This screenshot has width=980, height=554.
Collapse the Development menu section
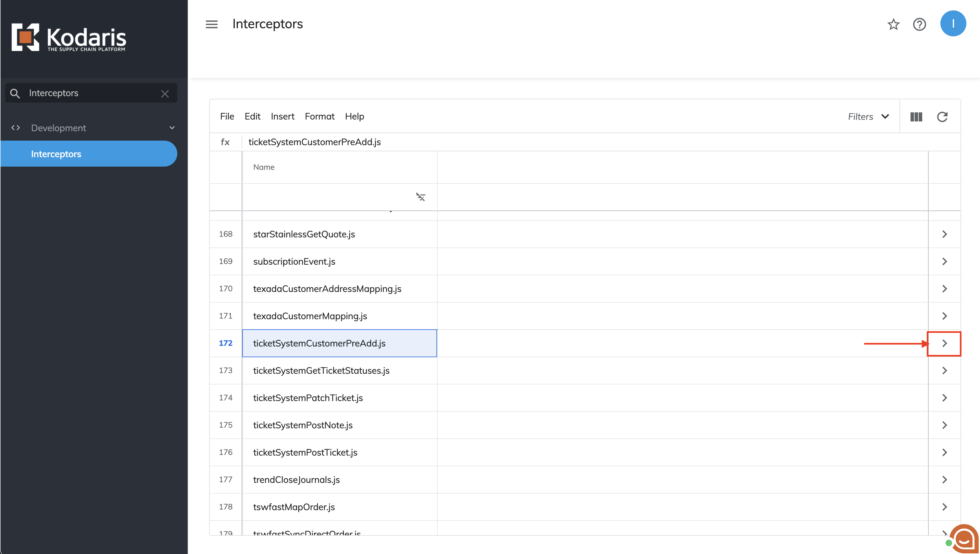pyautogui.click(x=172, y=128)
